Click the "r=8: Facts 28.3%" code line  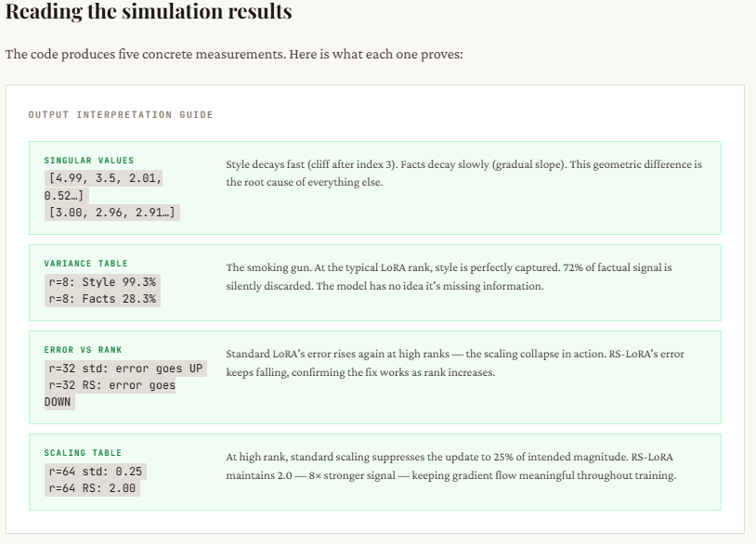102,299
